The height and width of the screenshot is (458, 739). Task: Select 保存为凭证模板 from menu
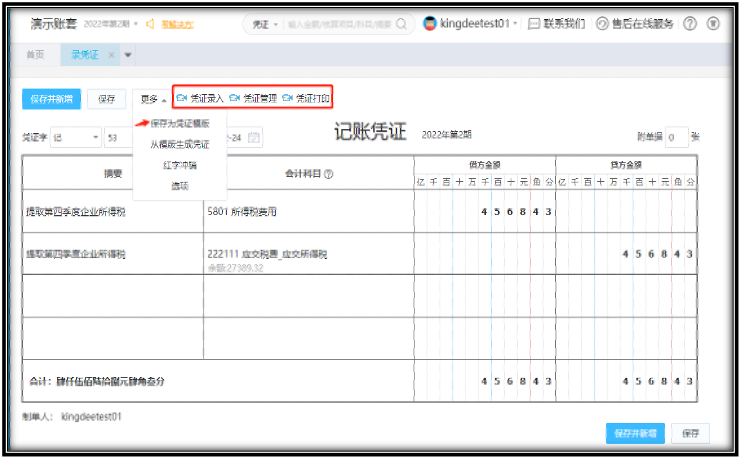click(180, 124)
